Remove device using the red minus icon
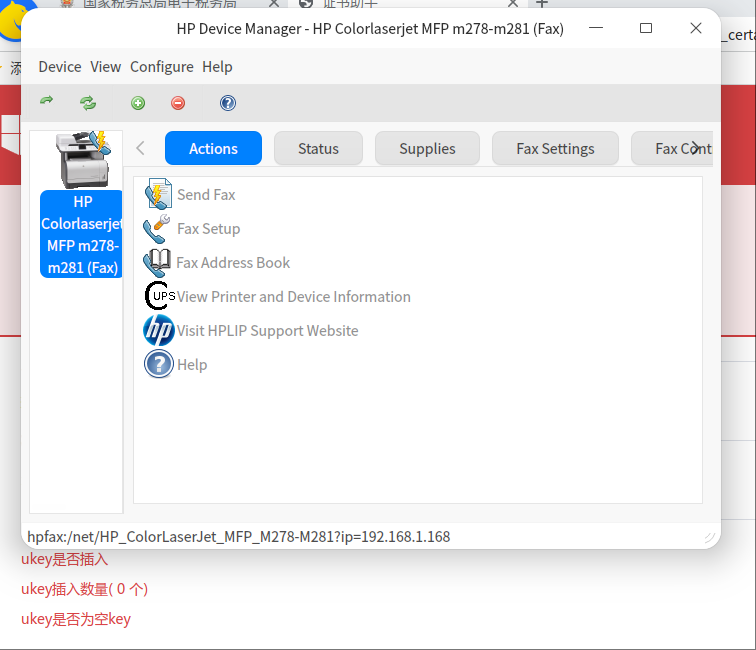 [178, 103]
